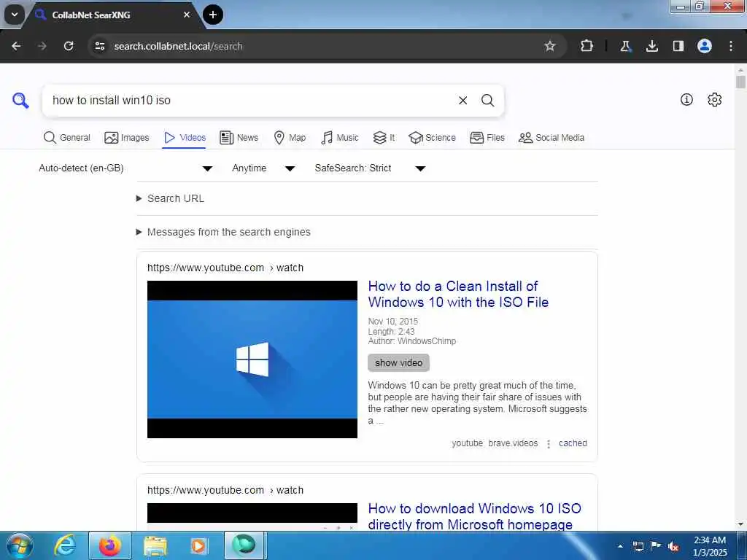The height and width of the screenshot is (560, 747).
Task: Bookmark this page with star icon
Action: (550, 46)
